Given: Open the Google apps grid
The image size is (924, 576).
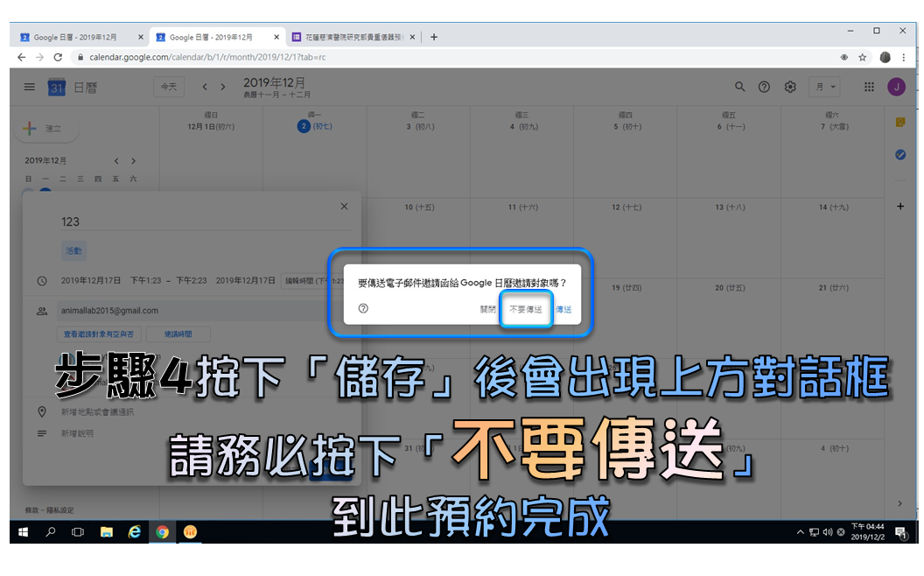Looking at the screenshot, I should pyautogui.click(x=869, y=87).
